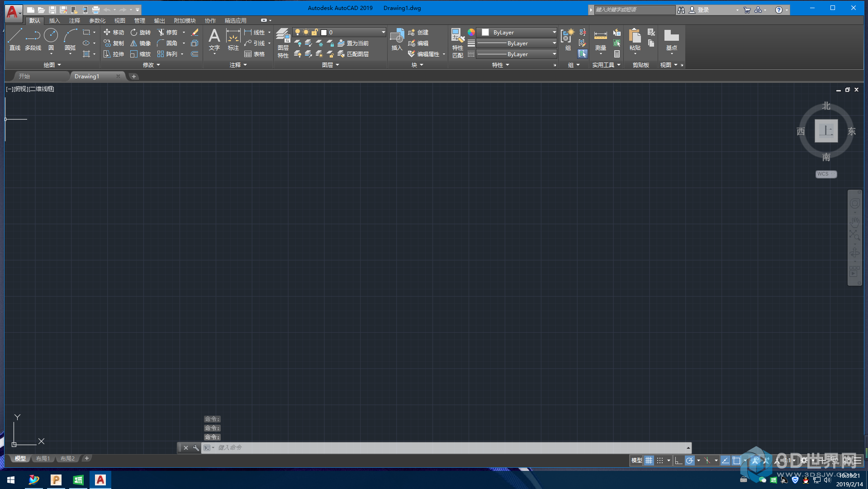Click Match Layer (匹配图层) button
Viewport: 868px width, 489px height.
353,54
